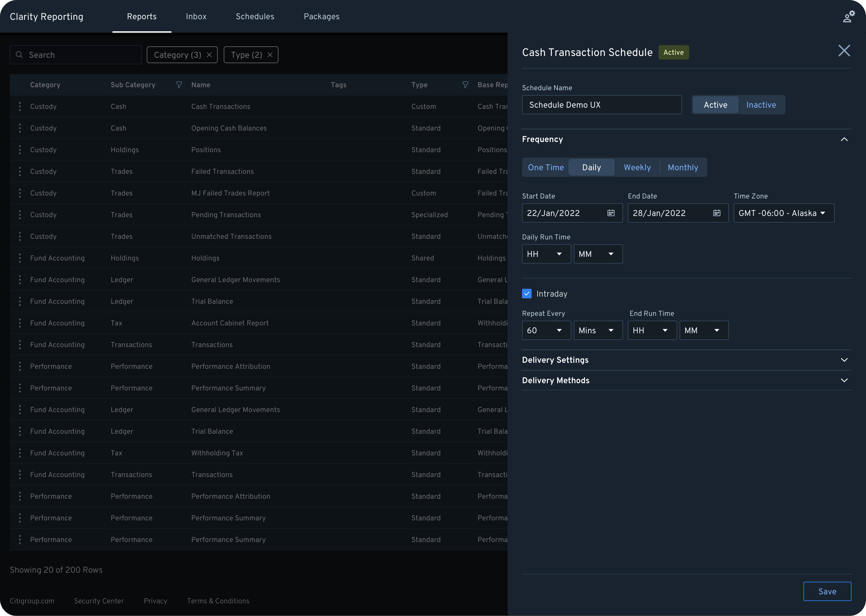Open the Time Zone dropdown

(x=784, y=213)
